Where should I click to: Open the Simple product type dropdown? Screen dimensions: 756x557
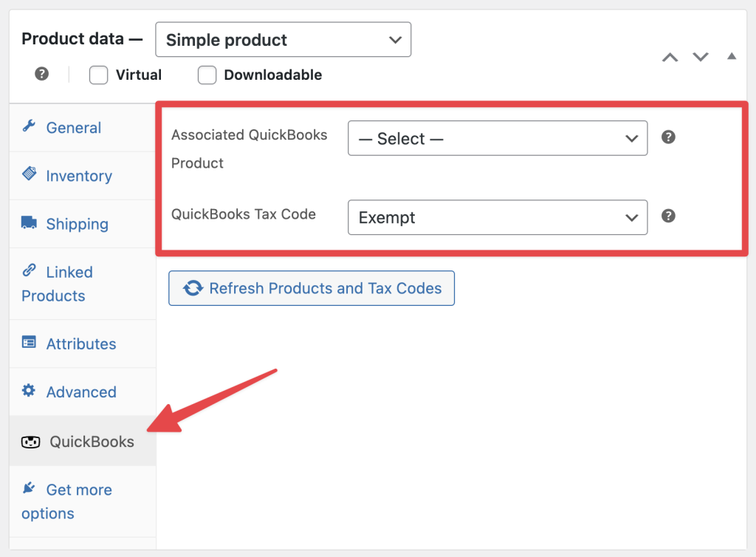(x=283, y=39)
